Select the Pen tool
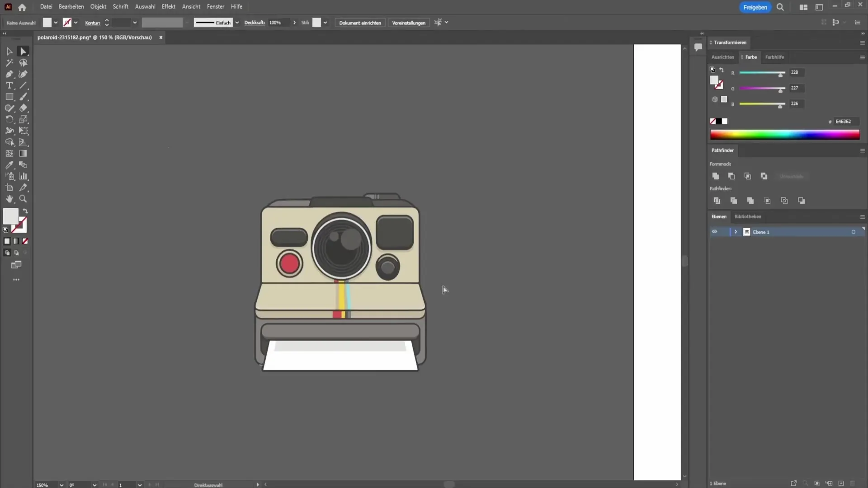Viewport: 868px width, 488px height. point(9,74)
